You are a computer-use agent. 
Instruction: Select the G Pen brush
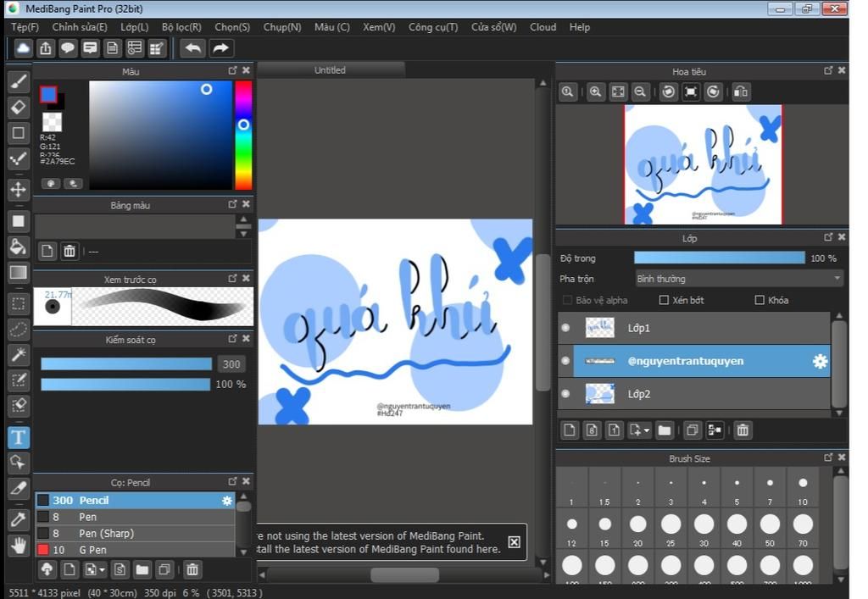point(136,550)
